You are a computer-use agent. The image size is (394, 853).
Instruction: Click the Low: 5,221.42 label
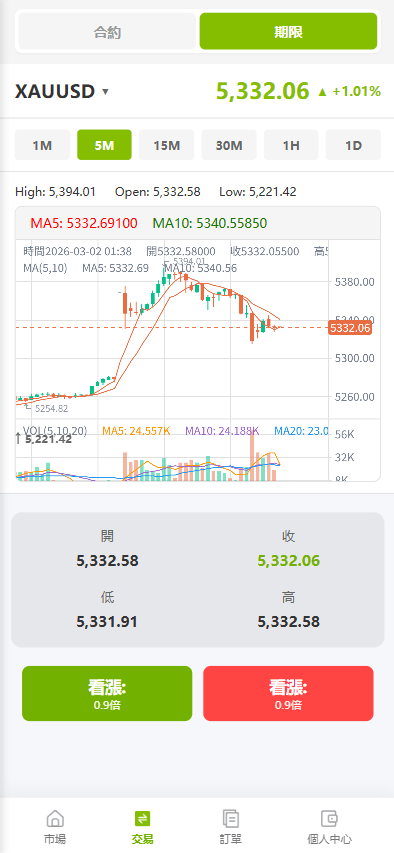pyautogui.click(x=258, y=191)
